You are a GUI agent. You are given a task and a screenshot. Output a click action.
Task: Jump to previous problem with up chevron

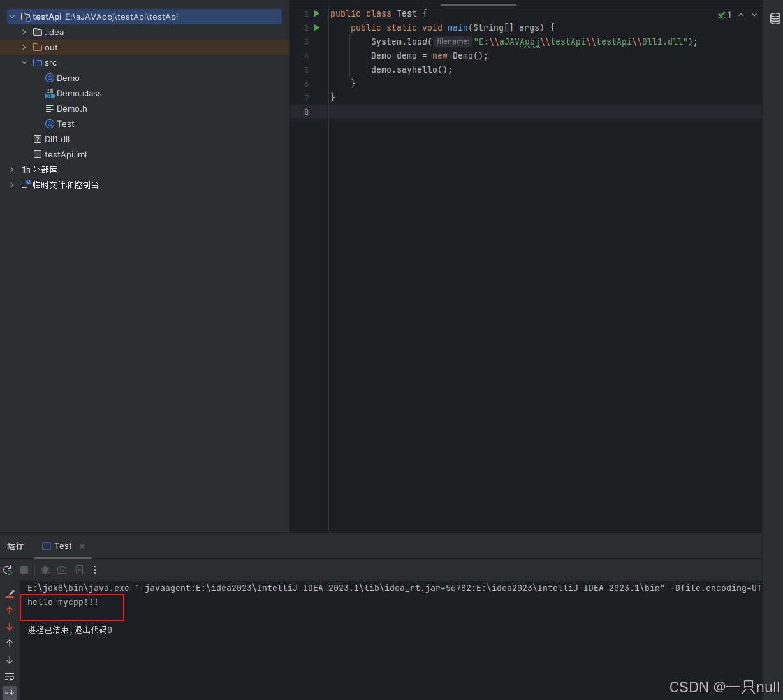[741, 14]
